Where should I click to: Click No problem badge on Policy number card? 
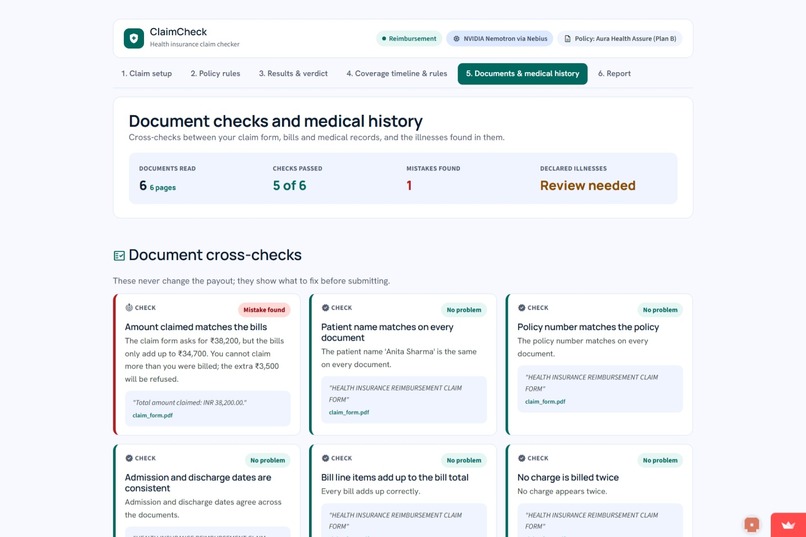(x=660, y=310)
